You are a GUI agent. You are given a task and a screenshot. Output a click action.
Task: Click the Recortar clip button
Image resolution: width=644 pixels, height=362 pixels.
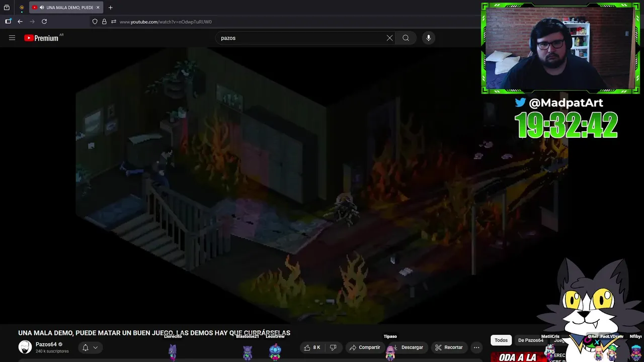coord(449,347)
